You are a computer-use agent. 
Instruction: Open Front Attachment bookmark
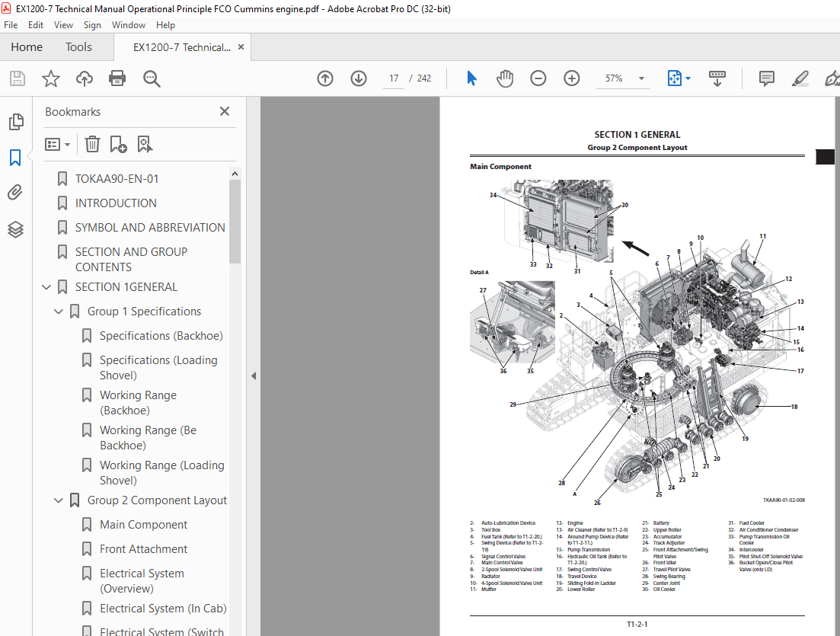point(143,549)
